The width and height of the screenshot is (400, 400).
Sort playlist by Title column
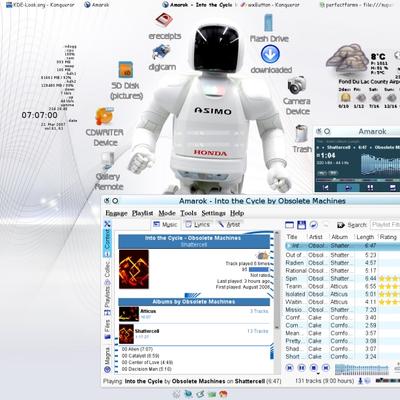coord(296,237)
